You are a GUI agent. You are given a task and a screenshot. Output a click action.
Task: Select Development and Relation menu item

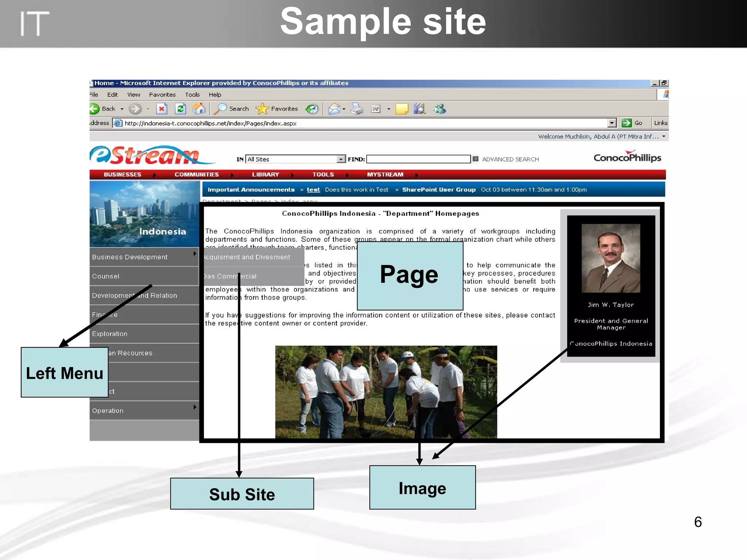tap(144, 296)
